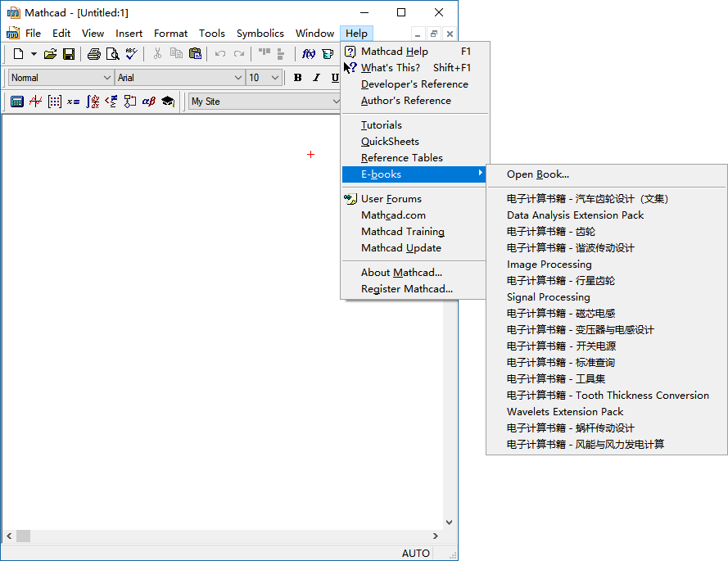The height and width of the screenshot is (561, 728).
Task: Open the Insert Function f(x) icon
Action: point(308,54)
